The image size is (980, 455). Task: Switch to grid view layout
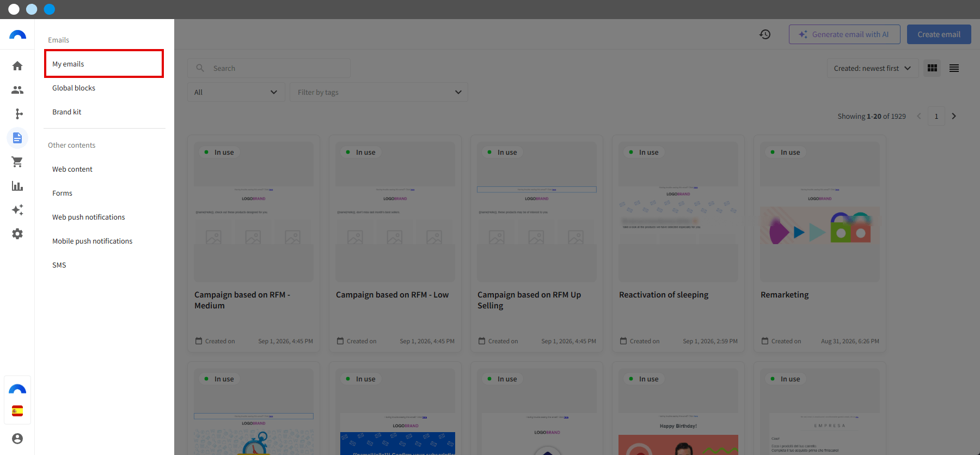click(x=932, y=68)
